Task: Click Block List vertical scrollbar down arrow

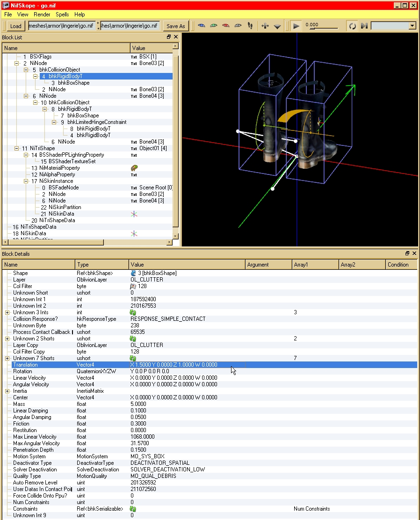Action: tap(176, 236)
